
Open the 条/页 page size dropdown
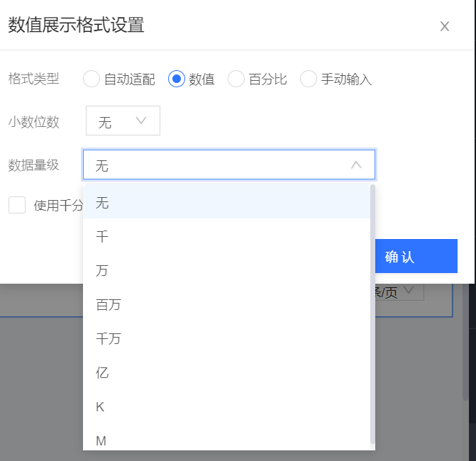[x=408, y=291]
